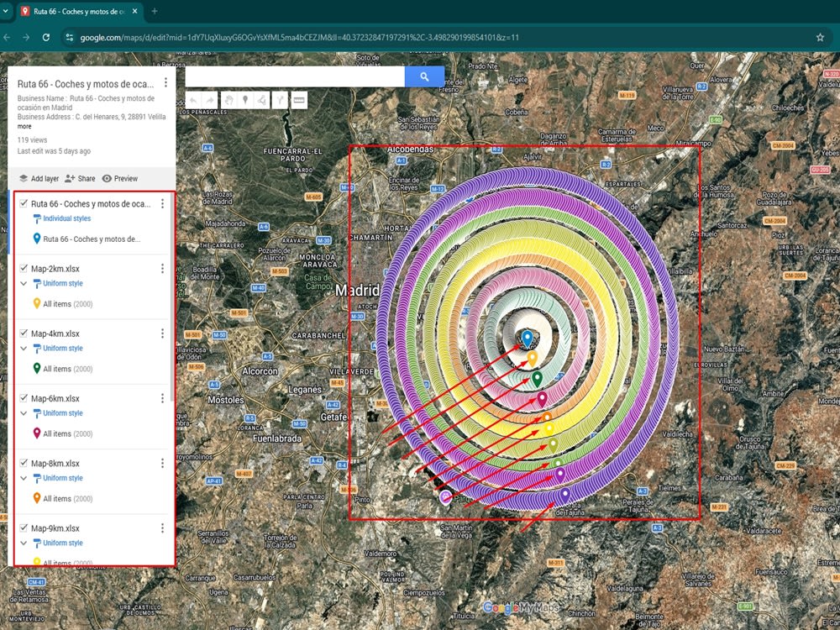Image resolution: width=840 pixels, height=630 pixels.
Task: Select the Add directions tool
Action: pyautogui.click(x=280, y=100)
